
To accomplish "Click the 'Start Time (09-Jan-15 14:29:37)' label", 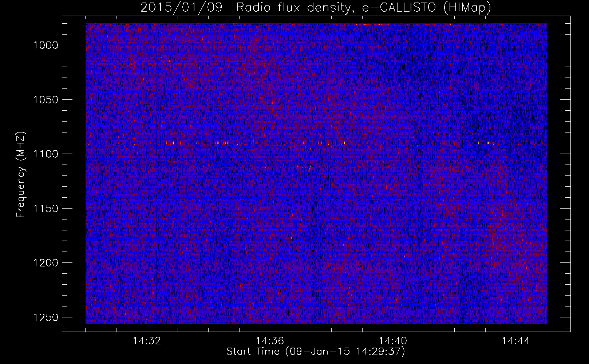I will coord(316,352).
